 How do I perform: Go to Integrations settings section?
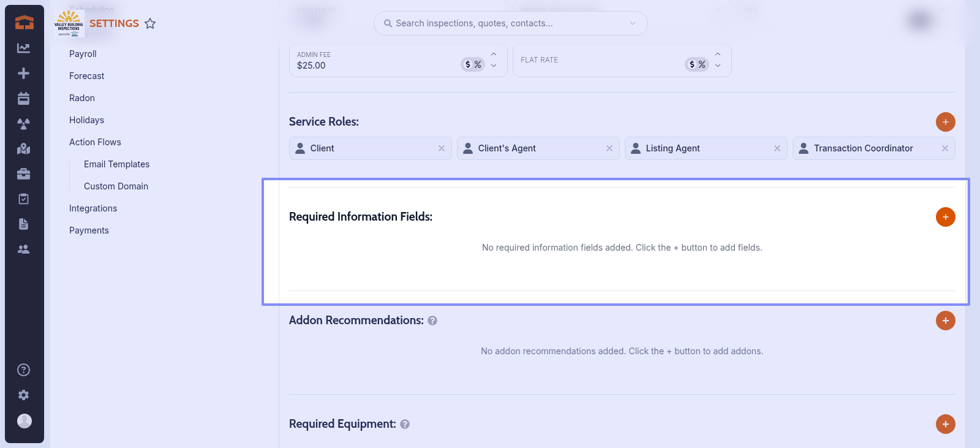(x=93, y=208)
